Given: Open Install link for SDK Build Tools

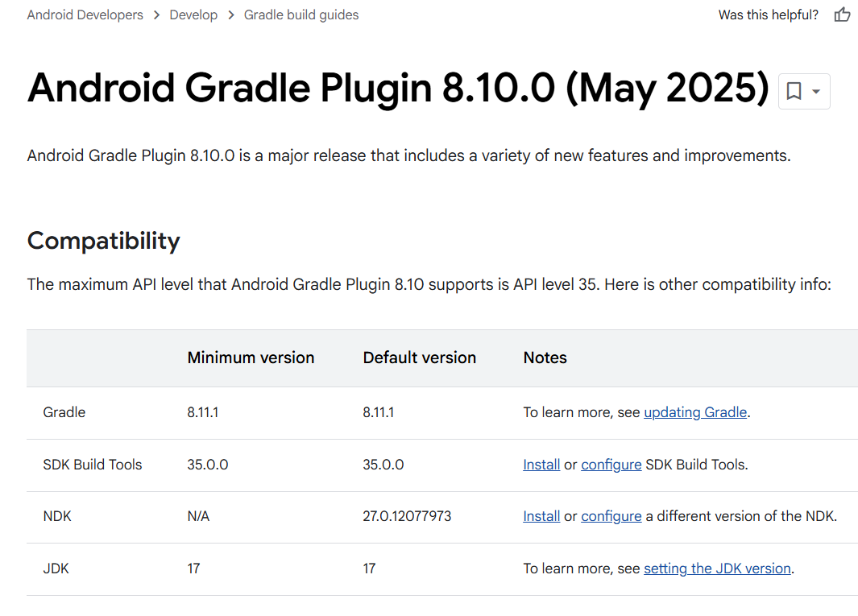Looking at the screenshot, I should pos(541,465).
